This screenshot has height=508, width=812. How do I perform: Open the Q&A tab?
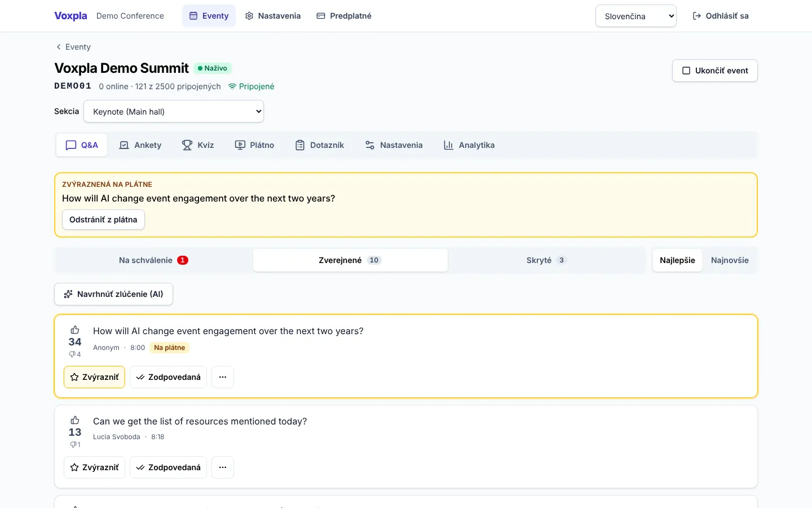click(82, 145)
